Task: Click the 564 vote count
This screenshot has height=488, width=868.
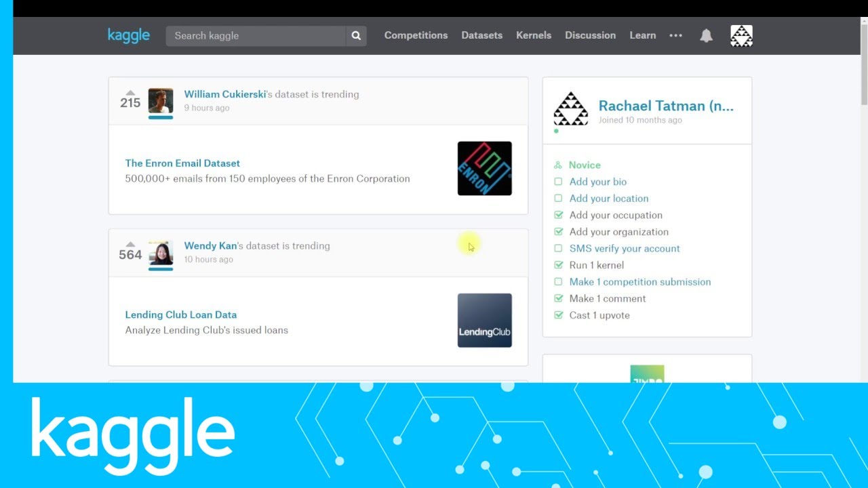Action: click(130, 255)
